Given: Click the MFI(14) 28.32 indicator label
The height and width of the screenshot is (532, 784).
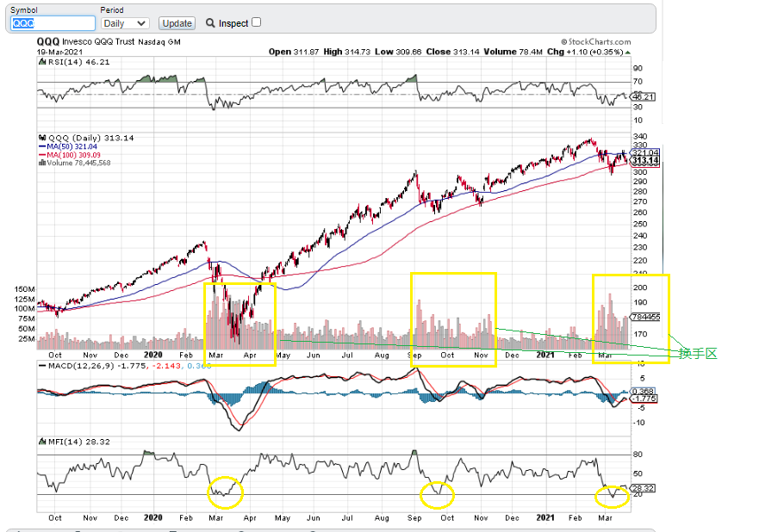Looking at the screenshot, I should pos(79,442).
